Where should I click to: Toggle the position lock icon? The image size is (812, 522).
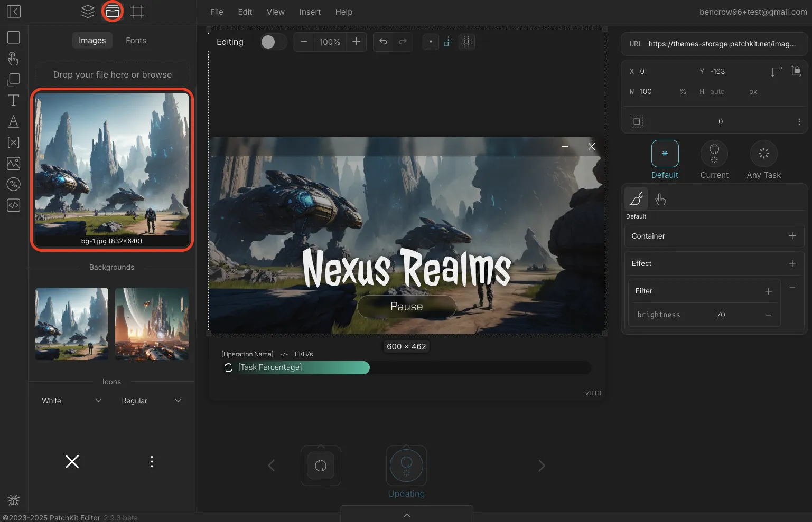tap(796, 71)
